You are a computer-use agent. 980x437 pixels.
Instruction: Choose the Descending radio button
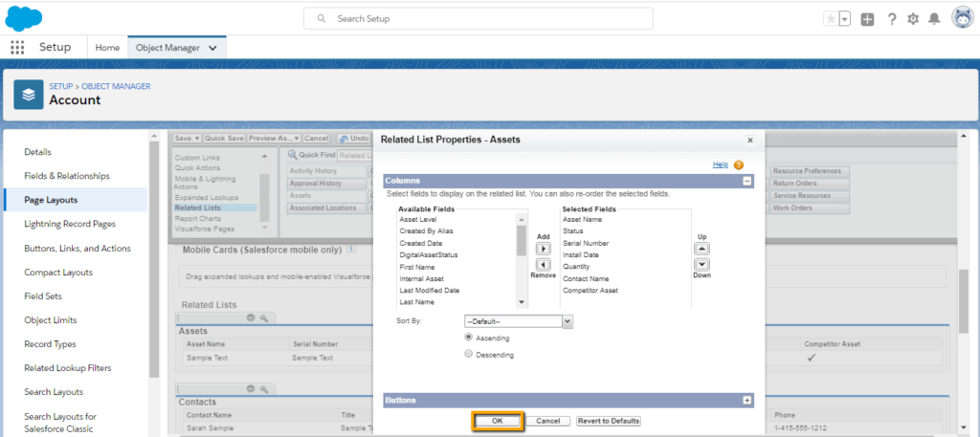click(469, 354)
